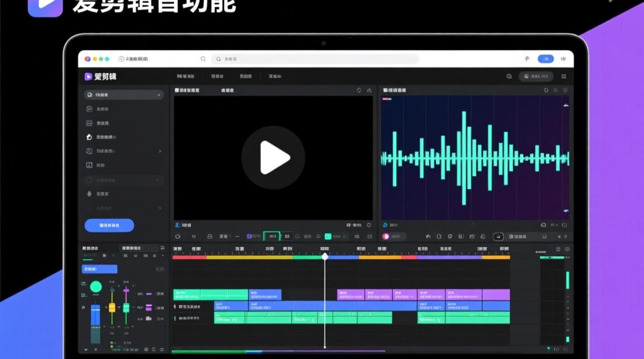Select the blue clip next to the first green clip
This screenshot has height=359, width=644.
click(x=265, y=294)
